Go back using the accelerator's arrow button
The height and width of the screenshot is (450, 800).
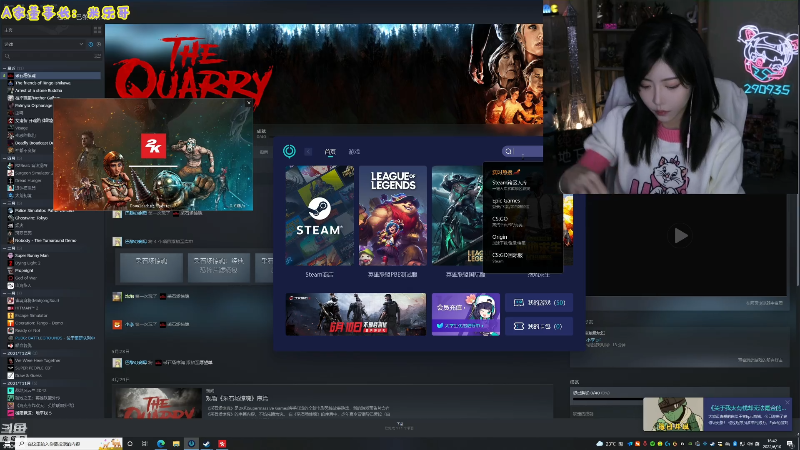pos(308,152)
